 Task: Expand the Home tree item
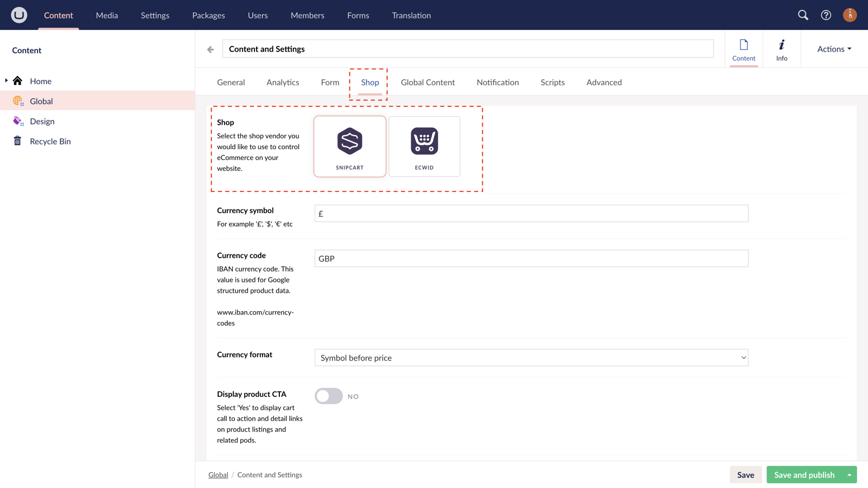point(5,80)
